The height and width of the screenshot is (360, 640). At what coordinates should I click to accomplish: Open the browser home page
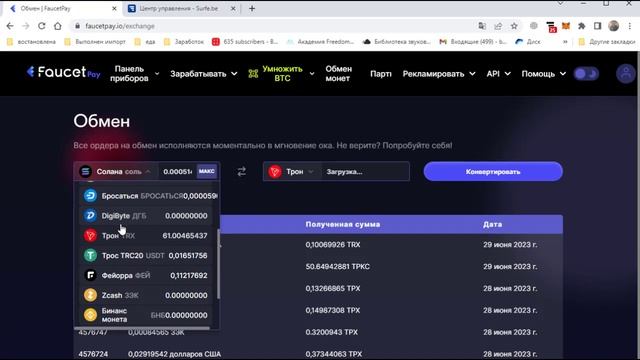[58, 26]
